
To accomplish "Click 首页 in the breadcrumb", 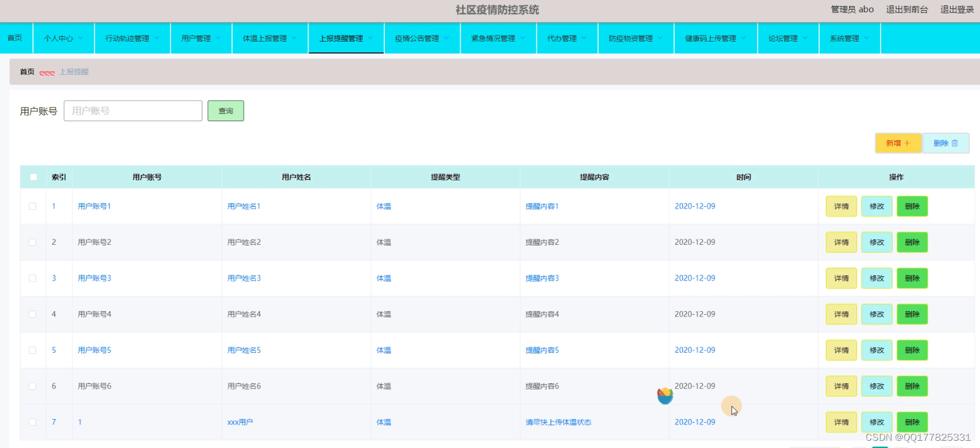I will 27,72.
